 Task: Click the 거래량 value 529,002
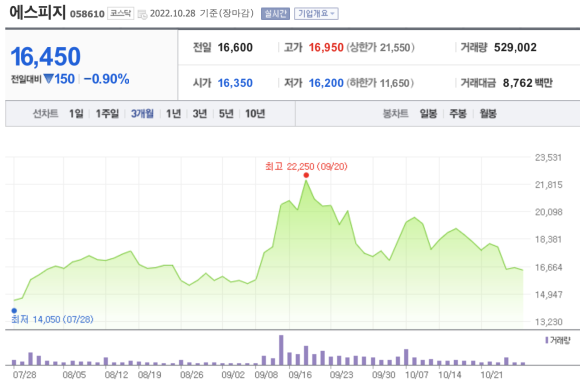tap(515, 47)
